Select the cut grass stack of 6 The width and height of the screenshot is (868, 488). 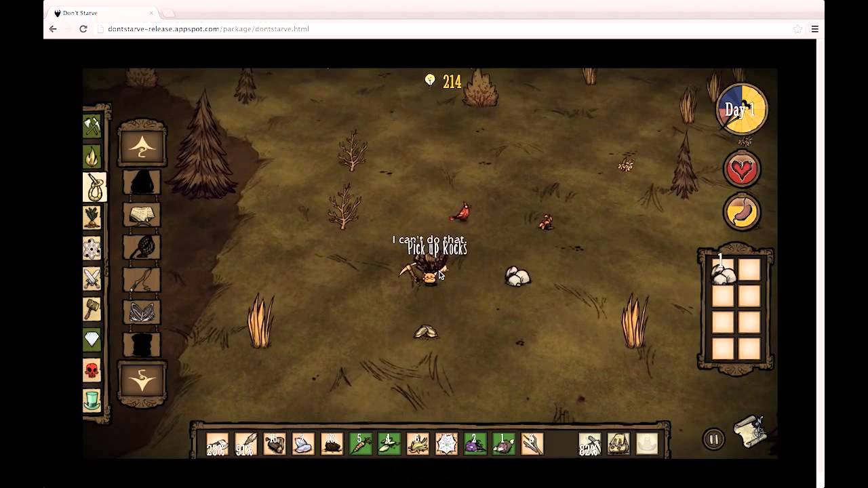pyautogui.click(x=418, y=444)
